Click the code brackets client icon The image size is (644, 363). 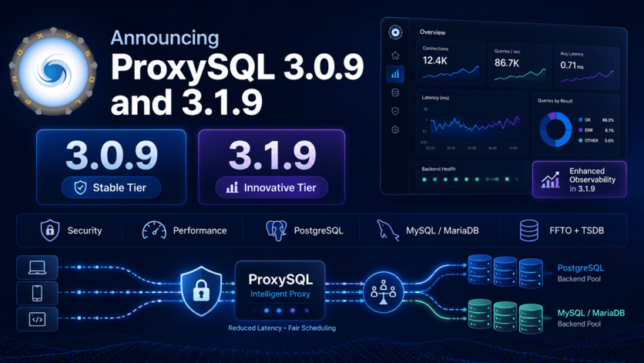[x=37, y=319]
